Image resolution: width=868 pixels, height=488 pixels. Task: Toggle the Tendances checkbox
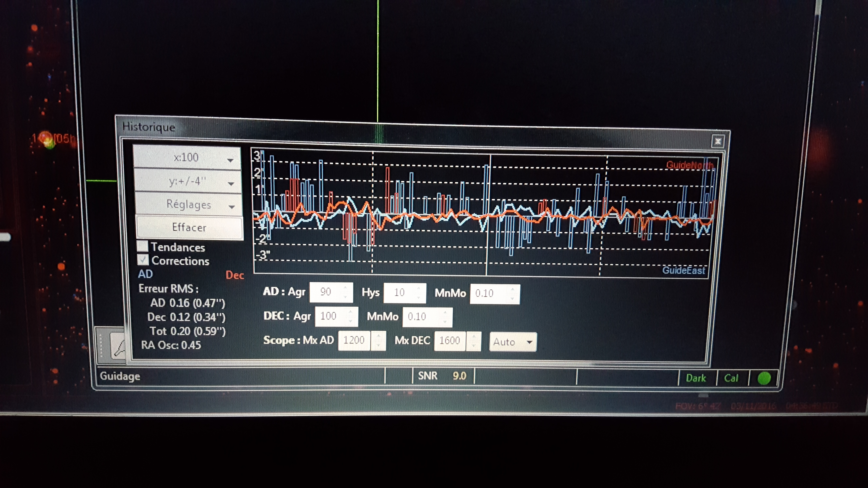pos(142,246)
